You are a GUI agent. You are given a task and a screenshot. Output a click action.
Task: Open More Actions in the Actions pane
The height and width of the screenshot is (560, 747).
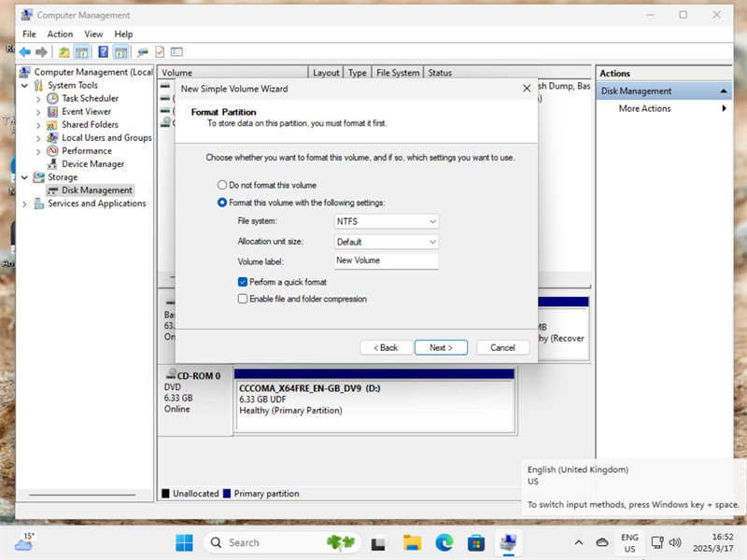click(x=644, y=108)
